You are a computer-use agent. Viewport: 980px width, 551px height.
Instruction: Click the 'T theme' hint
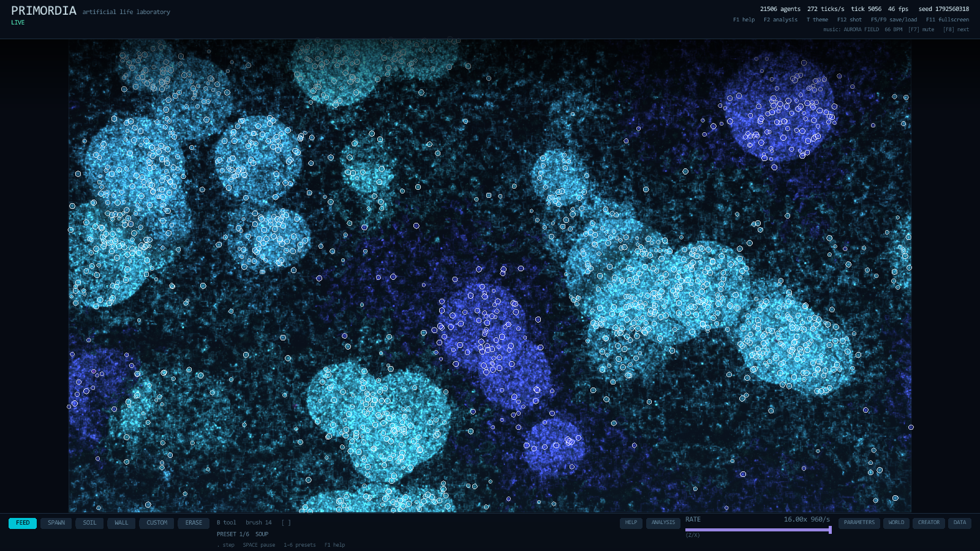(817, 20)
